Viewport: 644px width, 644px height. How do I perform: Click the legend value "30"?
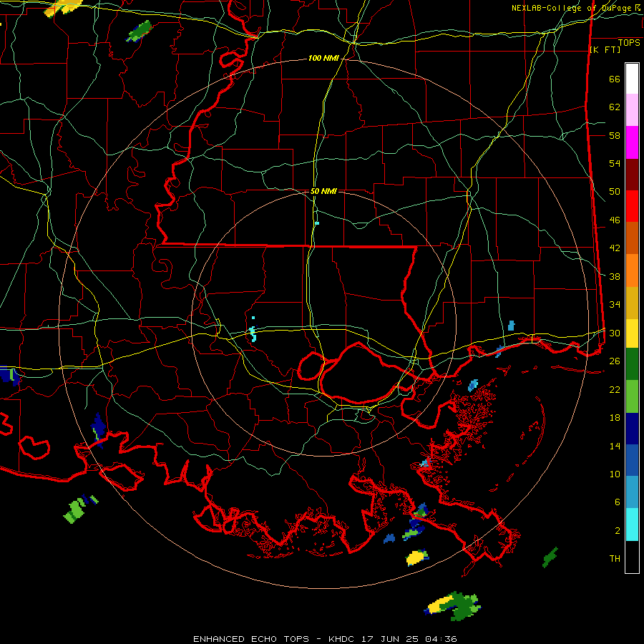[x=615, y=333]
